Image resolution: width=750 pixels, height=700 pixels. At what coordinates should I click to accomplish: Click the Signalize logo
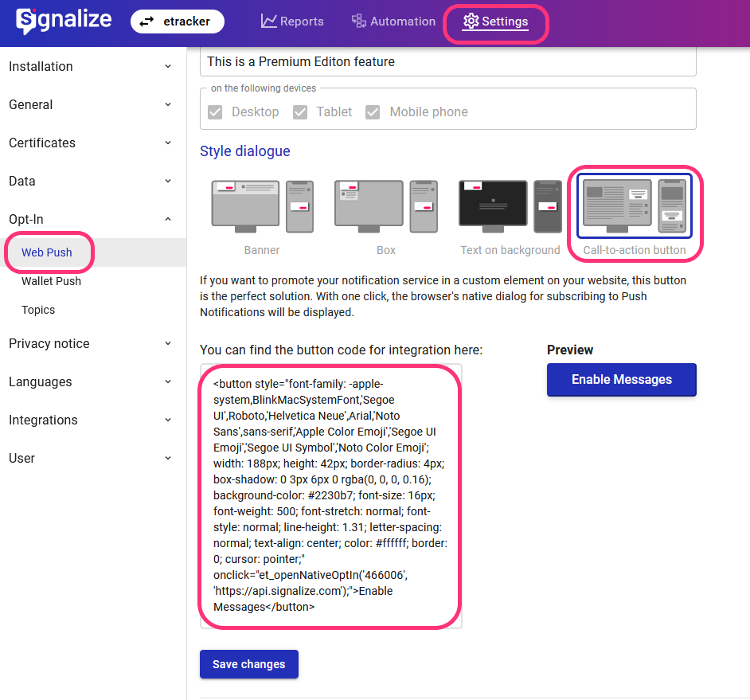[64, 21]
